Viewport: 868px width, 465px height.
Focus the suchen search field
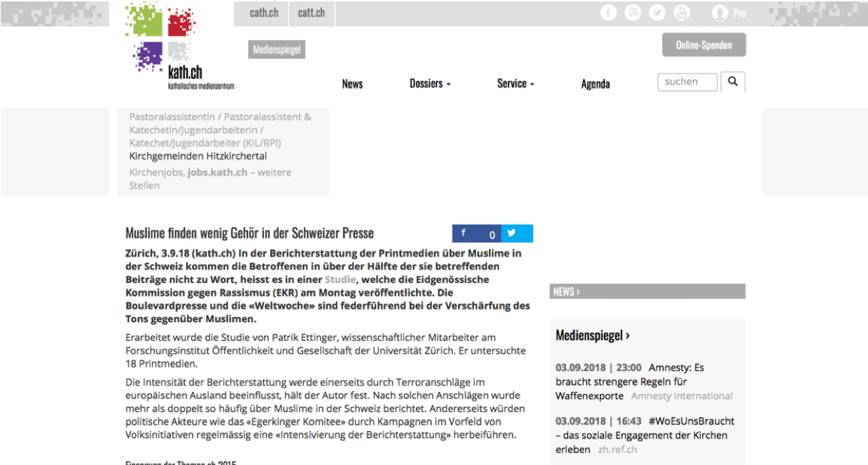tap(687, 82)
